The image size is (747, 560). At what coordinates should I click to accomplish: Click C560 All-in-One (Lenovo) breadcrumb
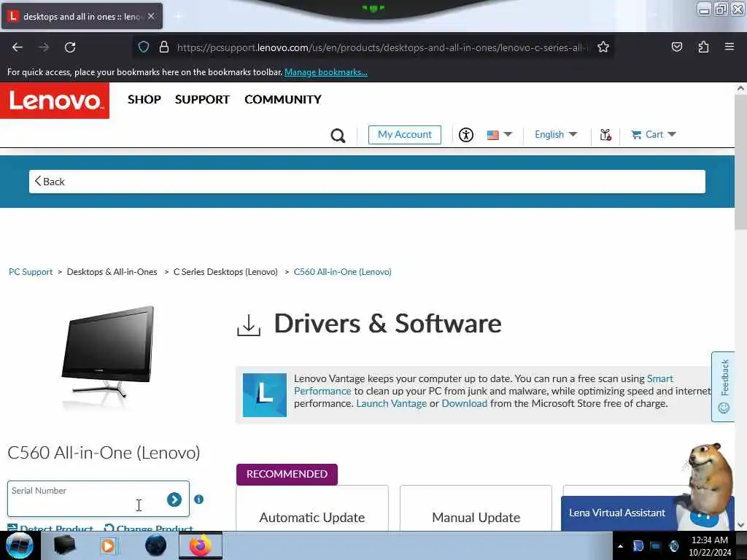[343, 272]
